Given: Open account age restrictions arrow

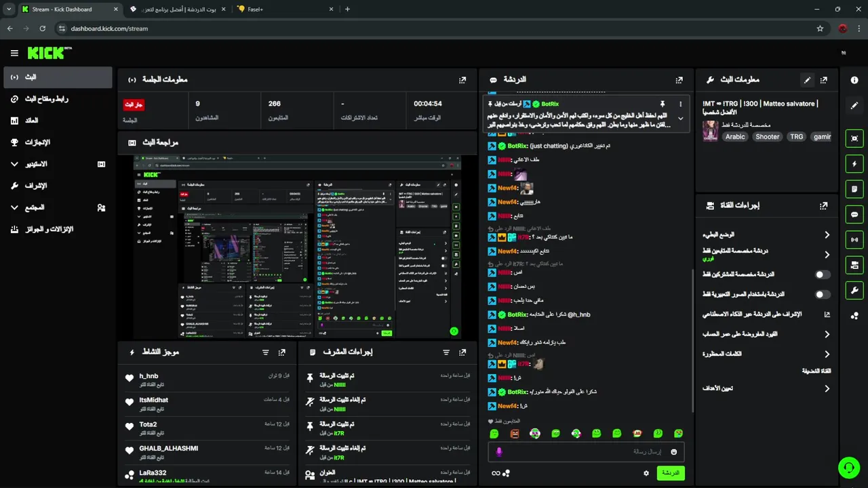Looking at the screenshot, I should (x=827, y=334).
